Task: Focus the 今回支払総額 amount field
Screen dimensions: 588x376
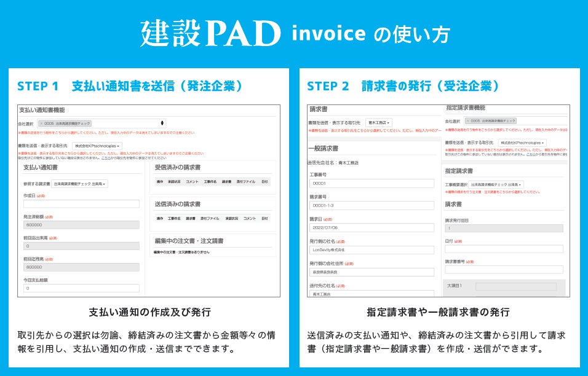Action: coord(81,288)
